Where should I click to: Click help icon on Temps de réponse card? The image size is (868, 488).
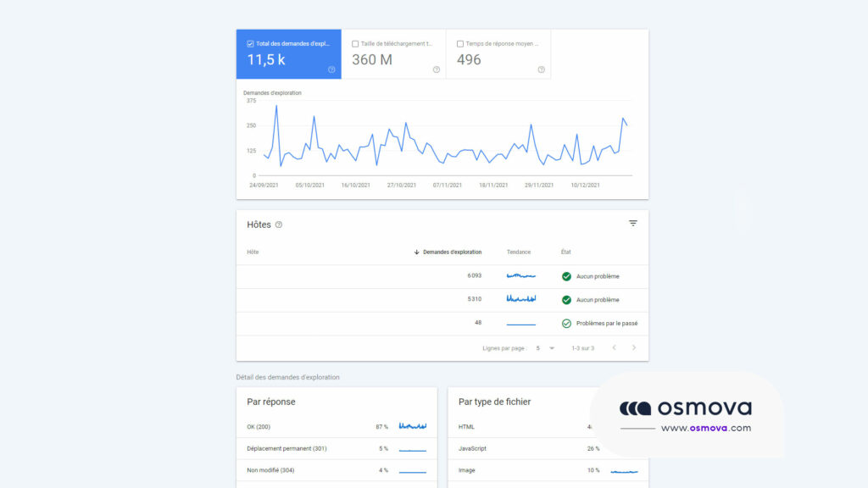pyautogui.click(x=542, y=71)
